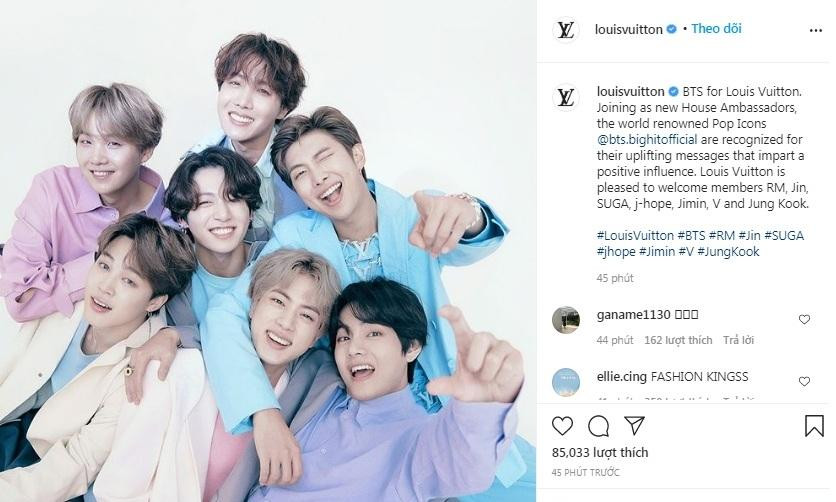
Task: Click the Theo dõi follow button
Action: point(716,29)
